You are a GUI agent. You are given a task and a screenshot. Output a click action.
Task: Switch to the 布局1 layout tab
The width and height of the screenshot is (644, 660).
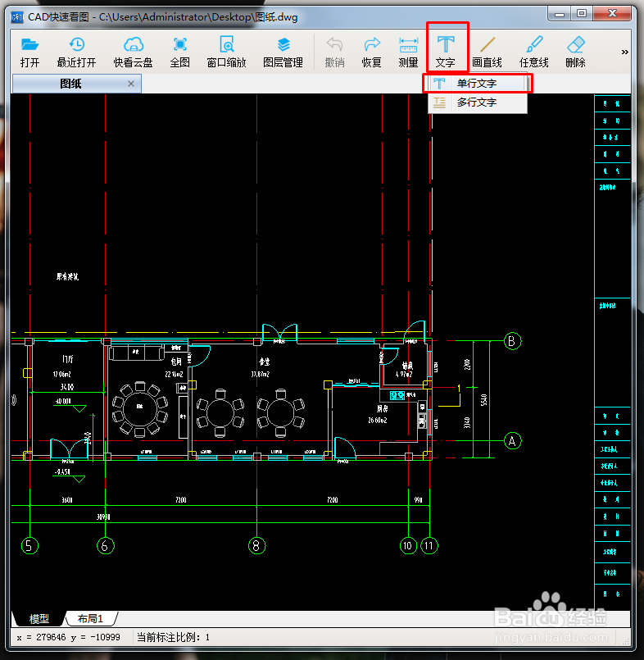(x=90, y=618)
